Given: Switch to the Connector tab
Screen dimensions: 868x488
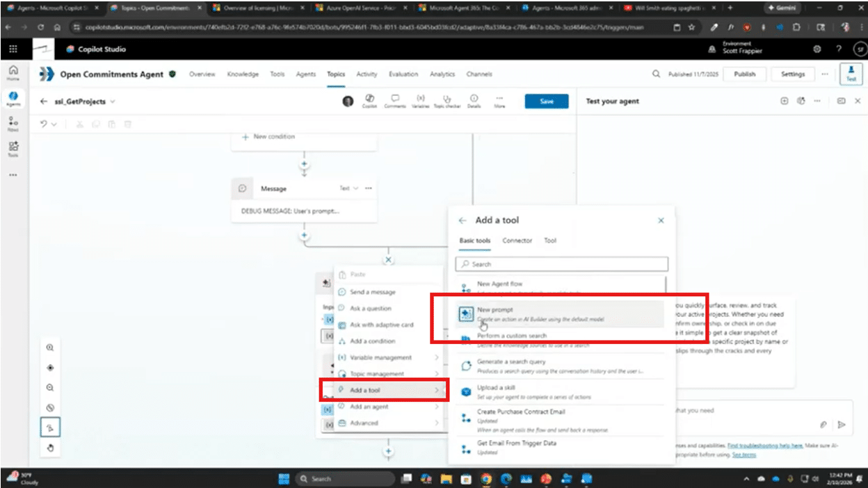Looking at the screenshot, I should pyautogui.click(x=517, y=241).
